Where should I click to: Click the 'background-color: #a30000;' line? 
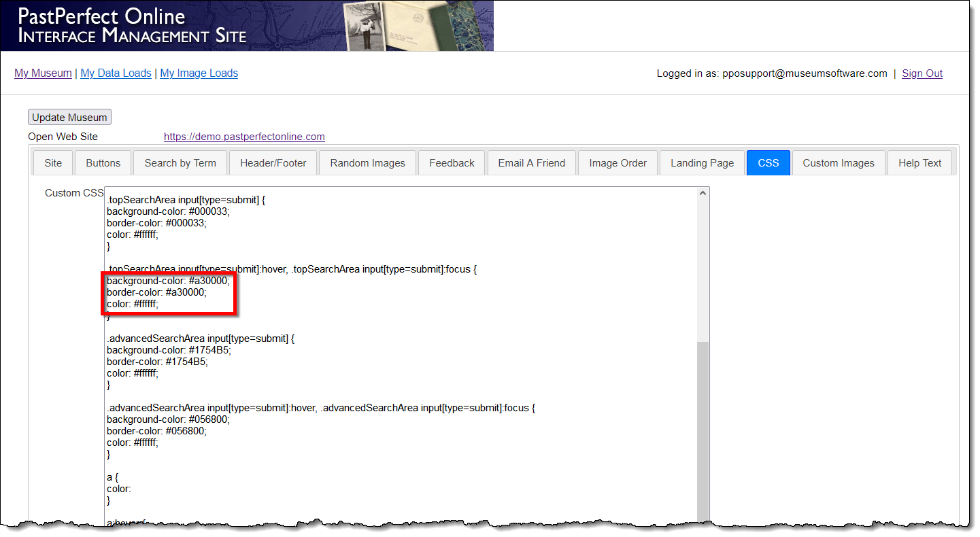pos(168,281)
